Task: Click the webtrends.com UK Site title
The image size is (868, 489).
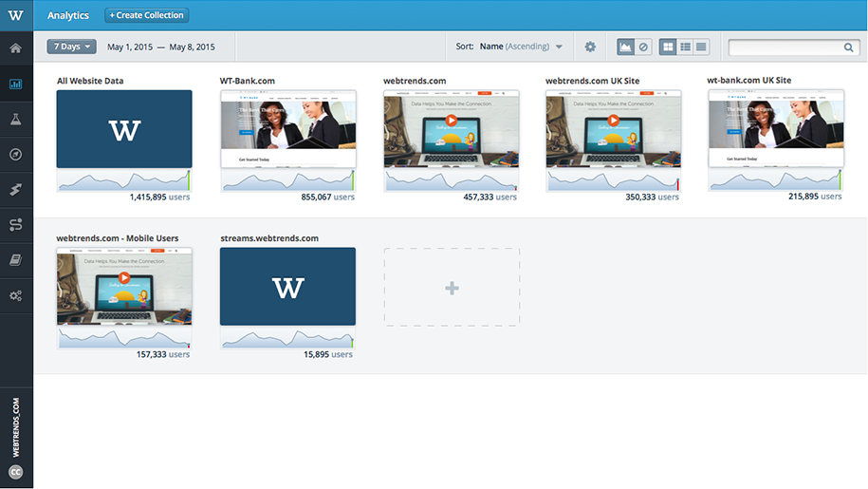Action: 592,81
